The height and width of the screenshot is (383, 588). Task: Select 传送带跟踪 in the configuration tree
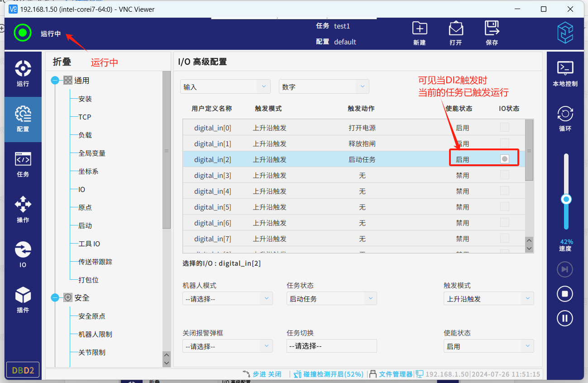95,262
